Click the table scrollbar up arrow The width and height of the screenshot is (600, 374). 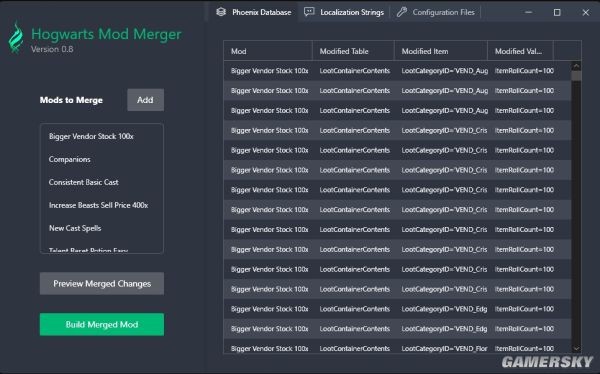tap(576, 66)
